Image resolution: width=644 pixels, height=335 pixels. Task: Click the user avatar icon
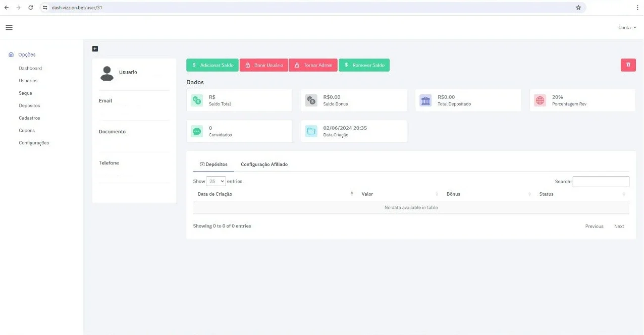coord(106,73)
